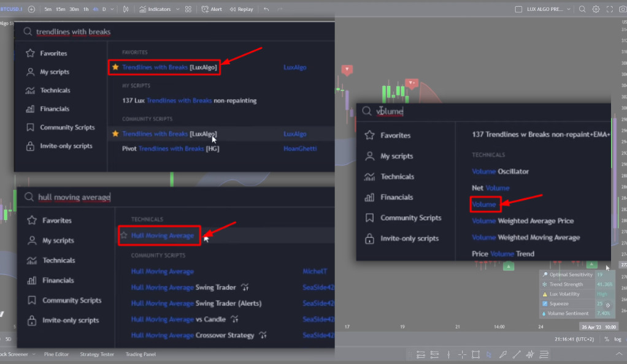Enter fullscreen mode icon
The height and width of the screenshot is (364, 627).
609,9
